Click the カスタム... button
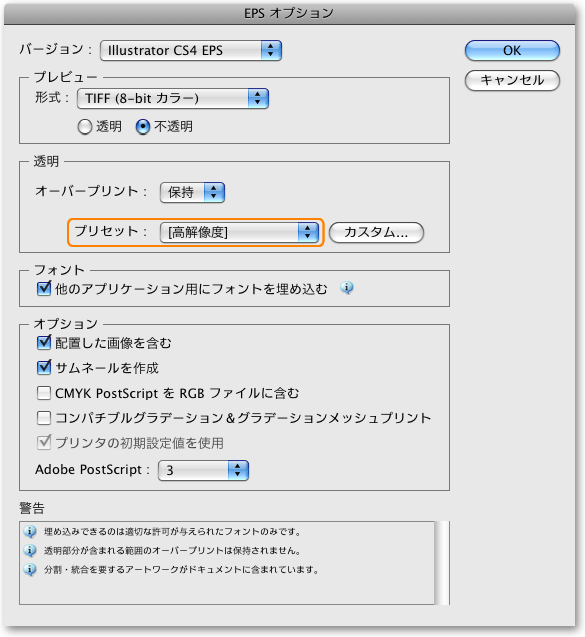 click(x=376, y=232)
